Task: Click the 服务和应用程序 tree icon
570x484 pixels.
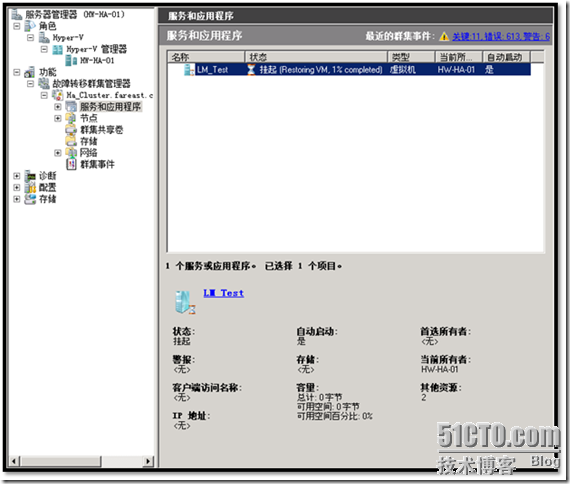Action: [71, 107]
